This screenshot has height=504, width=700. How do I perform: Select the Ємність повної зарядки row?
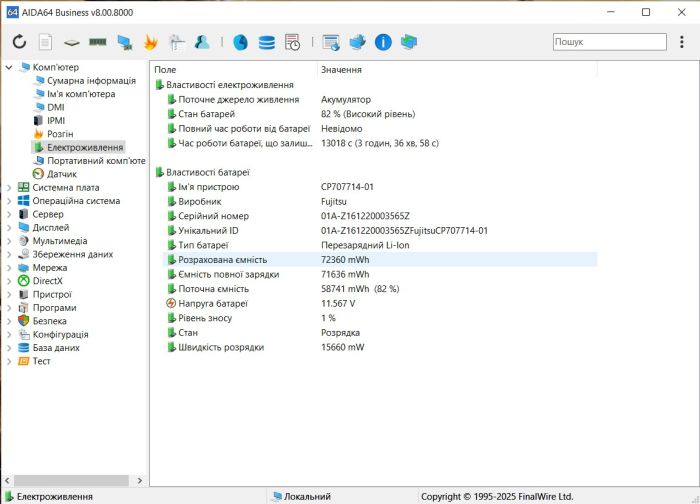380,274
